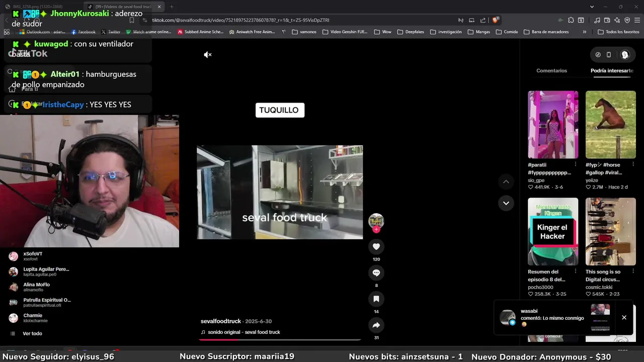This screenshot has height=362, width=644.
Task: Toggle the crossed translate icon in address bar
Action: [460, 20]
